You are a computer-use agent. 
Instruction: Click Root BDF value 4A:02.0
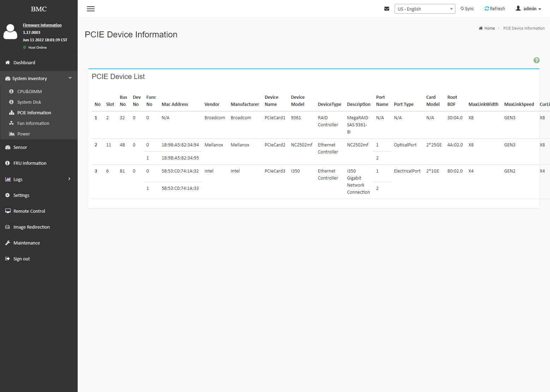(455, 145)
